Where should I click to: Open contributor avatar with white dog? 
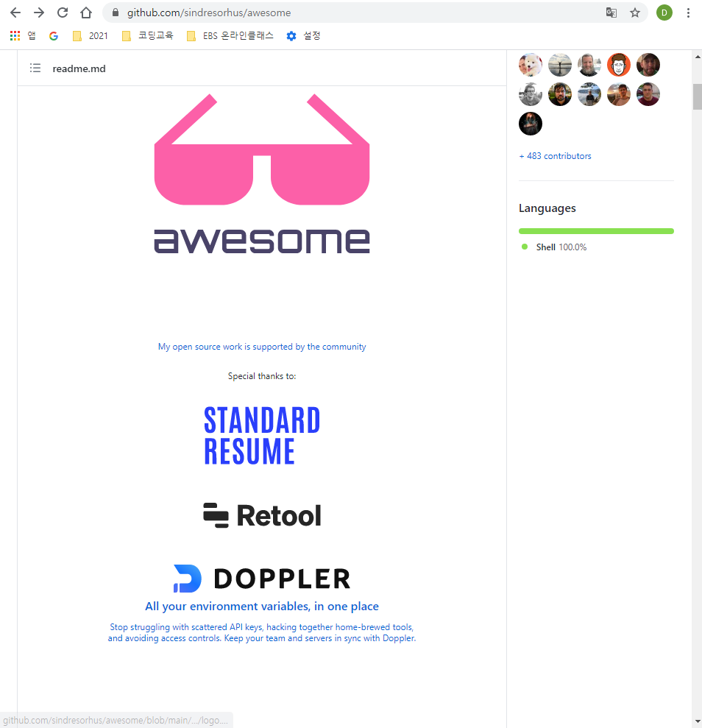(x=531, y=65)
